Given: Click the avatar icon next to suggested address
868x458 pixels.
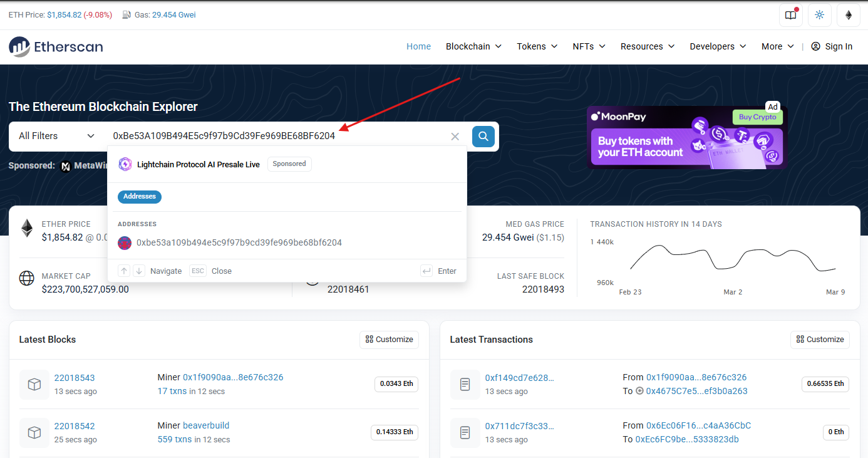Looking at the screenshot, I should click(x=124, y=242).
